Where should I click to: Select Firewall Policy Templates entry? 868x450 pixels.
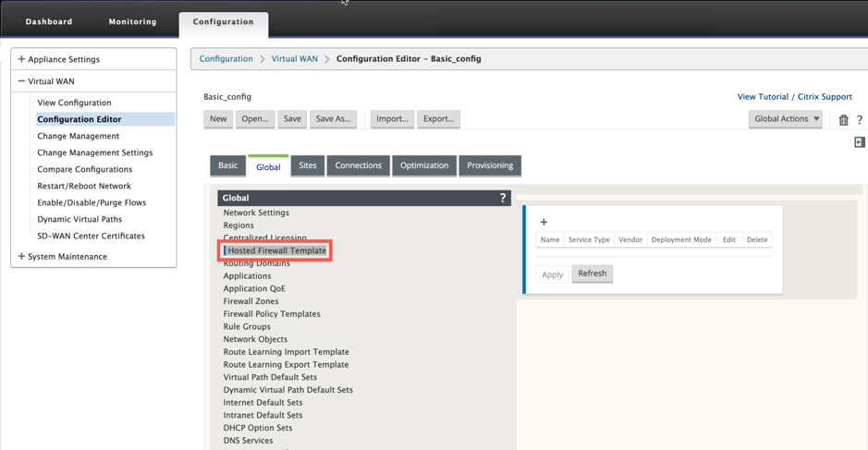pyautogui.click(x=271, y=314)
